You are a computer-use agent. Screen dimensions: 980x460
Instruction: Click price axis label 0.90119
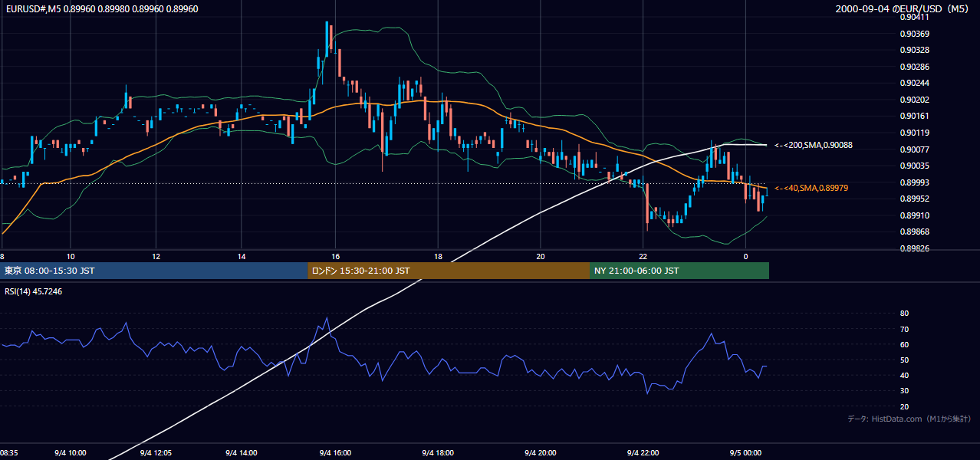click(914, 133)
